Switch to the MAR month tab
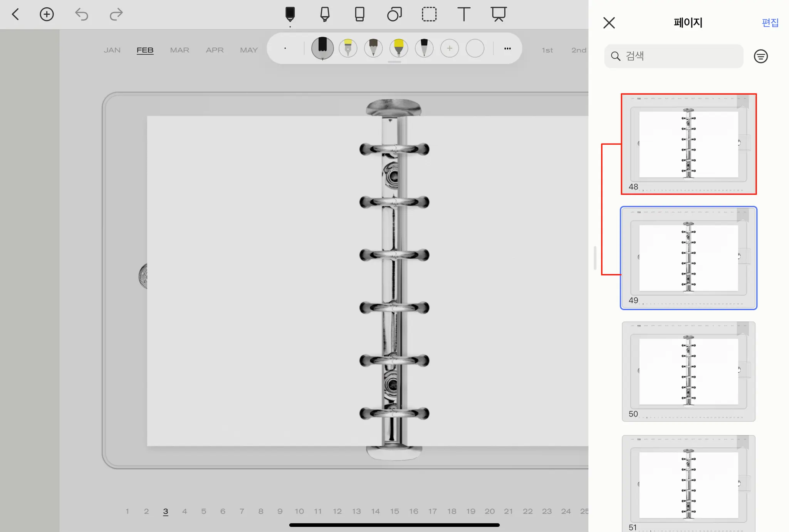This screenshot has width=789, height=532. (x=180, y=50)
